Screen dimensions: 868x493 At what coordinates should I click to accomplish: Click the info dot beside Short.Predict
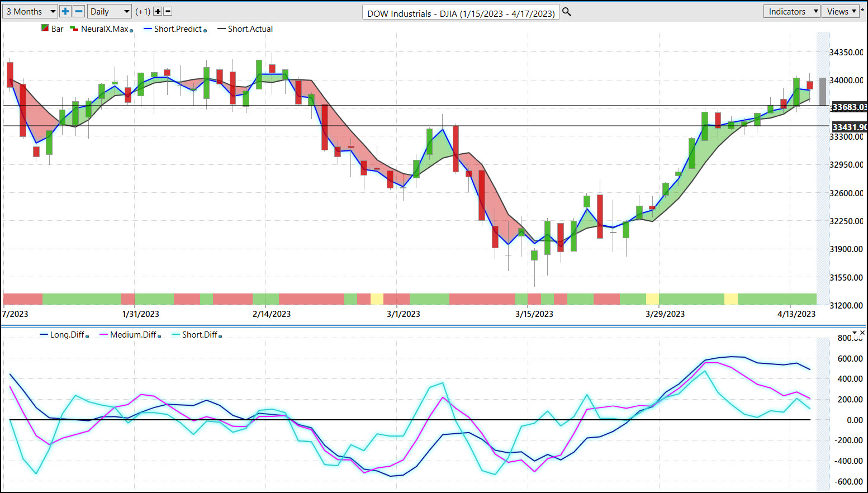point(205,31)
